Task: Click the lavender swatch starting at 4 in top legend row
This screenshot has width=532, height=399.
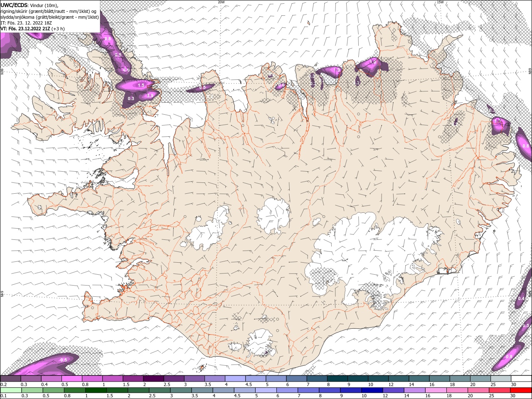Action: pyautogui.click(x=235, y=379)
